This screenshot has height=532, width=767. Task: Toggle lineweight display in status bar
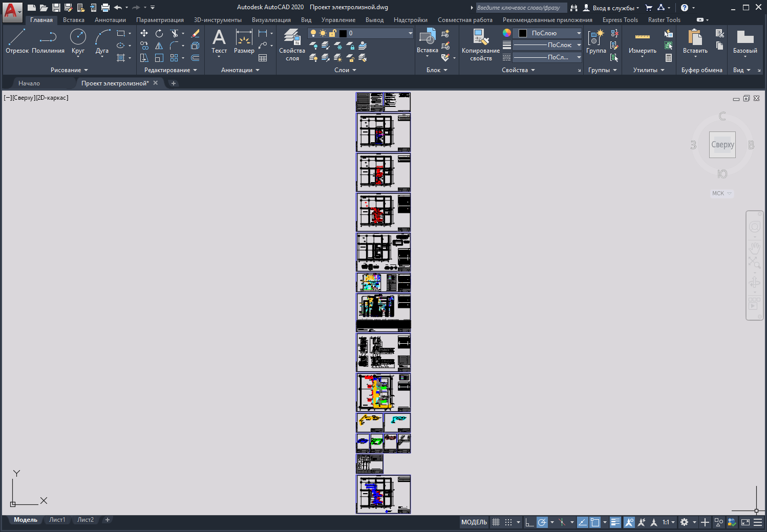click(x=615, y=522)
